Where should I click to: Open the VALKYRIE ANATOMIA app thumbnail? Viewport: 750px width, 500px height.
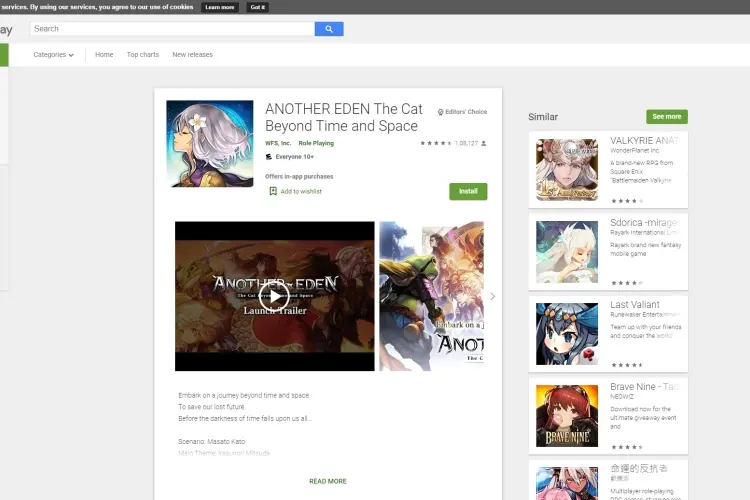tap(567, 170)
